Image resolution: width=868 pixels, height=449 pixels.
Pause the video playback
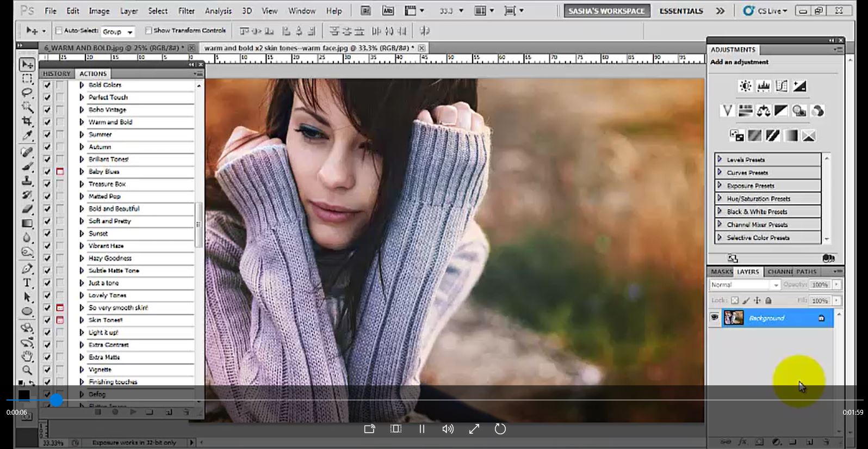pos(421,429)
